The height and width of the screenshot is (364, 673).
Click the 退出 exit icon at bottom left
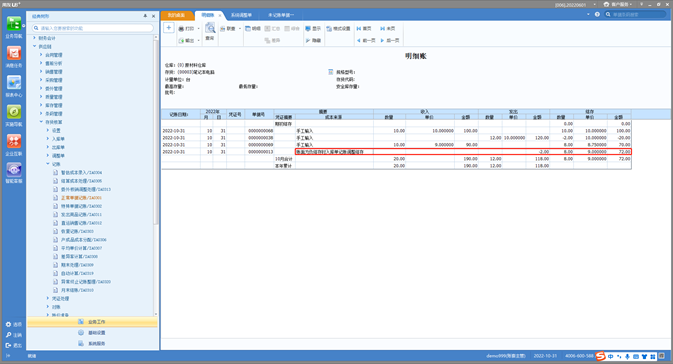click(8, 345)
